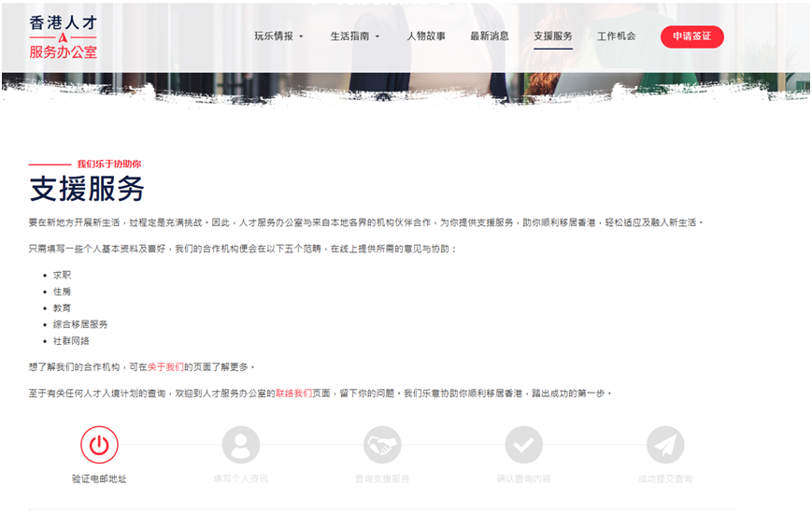
Task: Click the paper plane icon for 成功提交查询
Action: click(665, 444)
